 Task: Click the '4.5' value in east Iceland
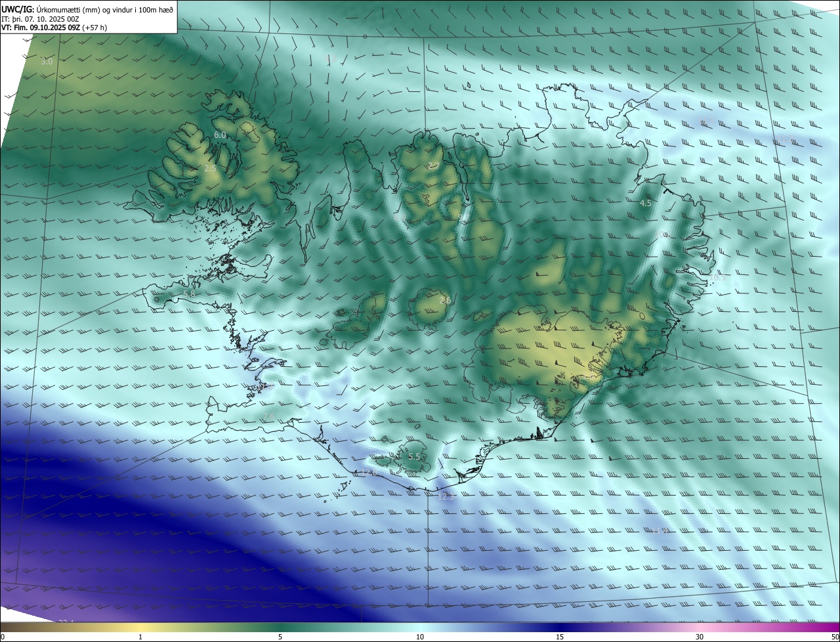click(x=646, y=203)
